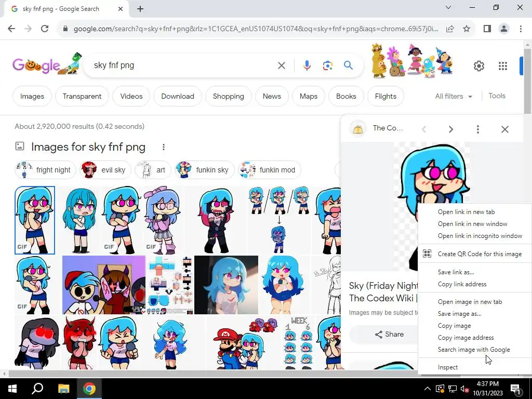Open Chrome's three-dot menu
The height and width of the screenshot is (399, 532).
pos(521,29)
